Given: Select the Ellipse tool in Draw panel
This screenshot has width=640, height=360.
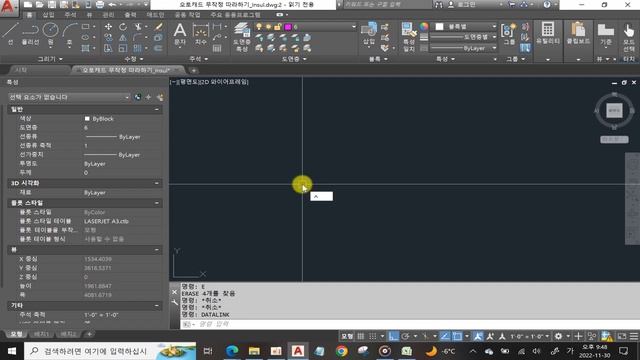Looking at the screenshot, I should (85, 38).
